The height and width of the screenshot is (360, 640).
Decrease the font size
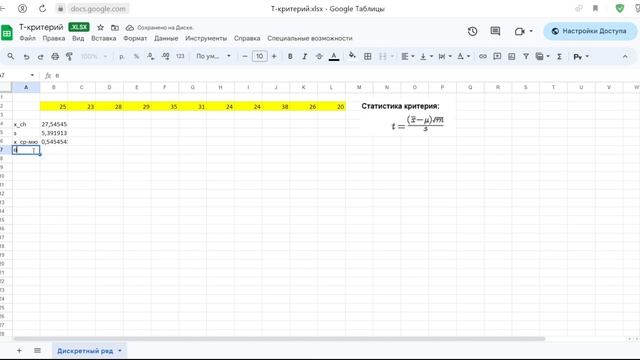[245, 56]
